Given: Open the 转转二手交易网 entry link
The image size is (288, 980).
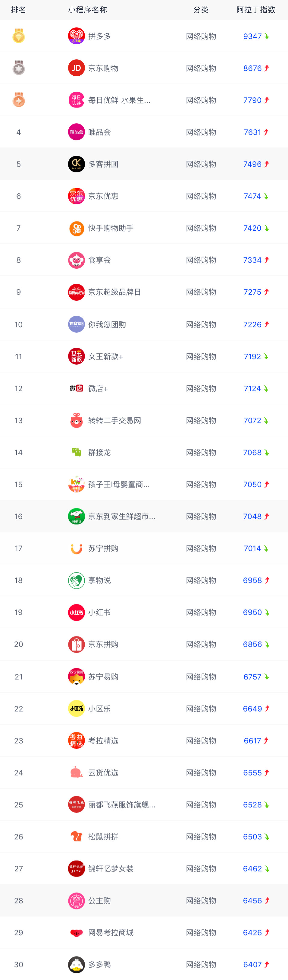Looking at the screenshot, I should tap(115, 420).
